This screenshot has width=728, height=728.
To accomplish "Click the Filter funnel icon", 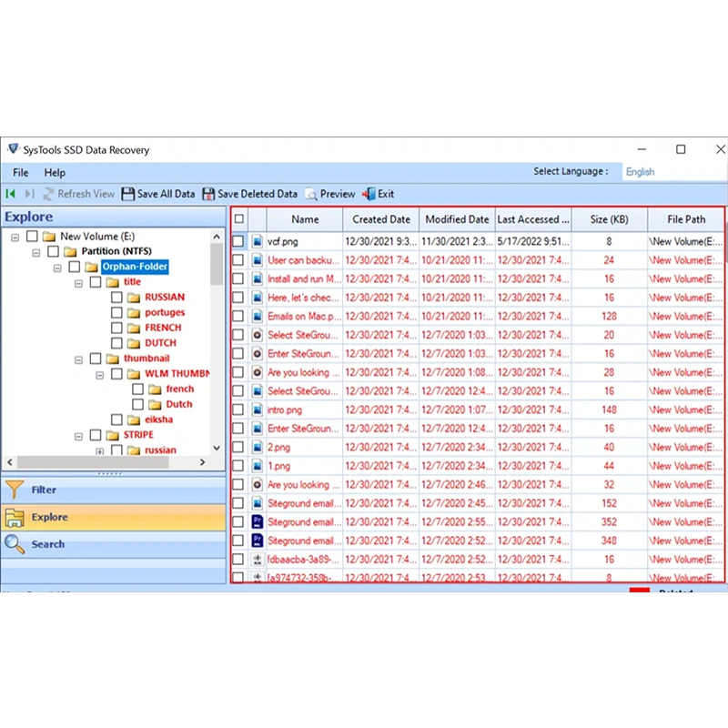I will click(15, 490).
